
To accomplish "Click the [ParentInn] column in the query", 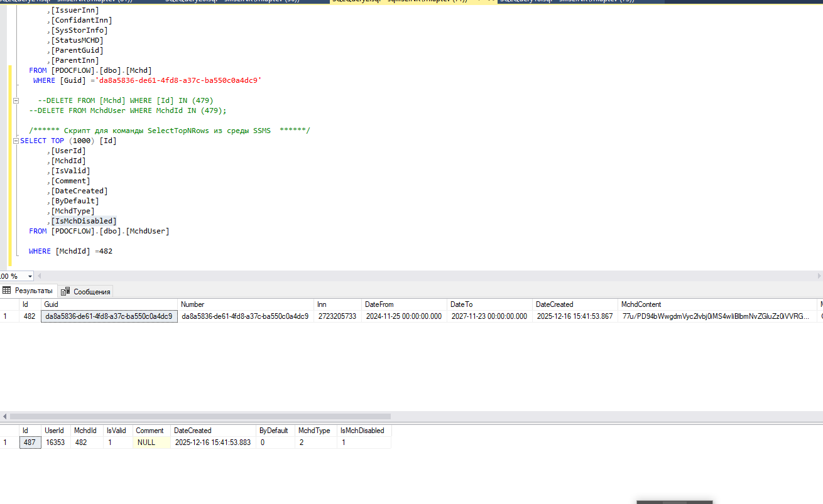I will [x=75, y=60].
